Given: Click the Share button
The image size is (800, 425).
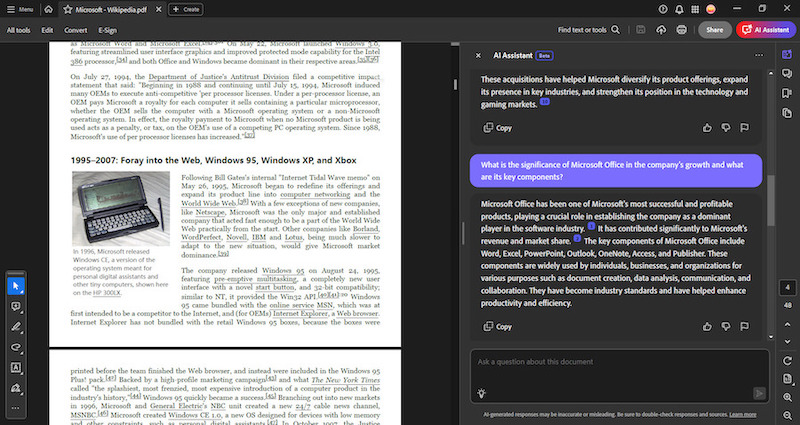Looking at the screenshot, I should coord(714,30).
